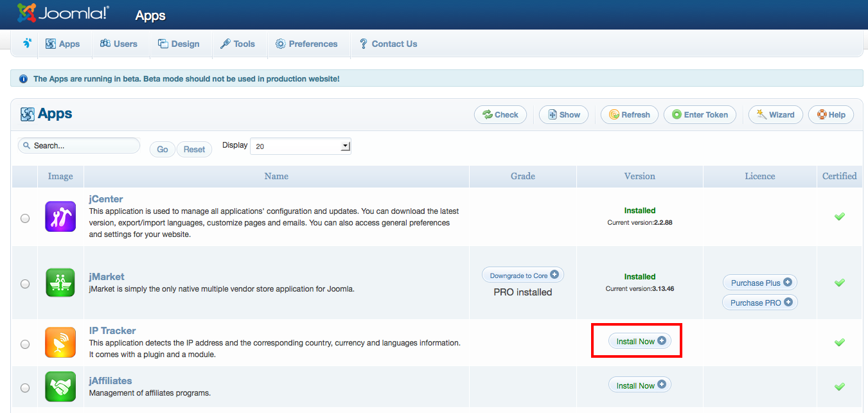Screen dimensions: 868x413
Task: Open the jMarket name link
Action: tap(106, 277)
